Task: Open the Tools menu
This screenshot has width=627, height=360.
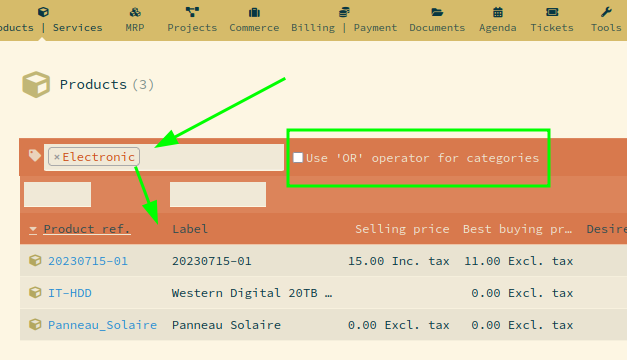Action: click(606, 28)
